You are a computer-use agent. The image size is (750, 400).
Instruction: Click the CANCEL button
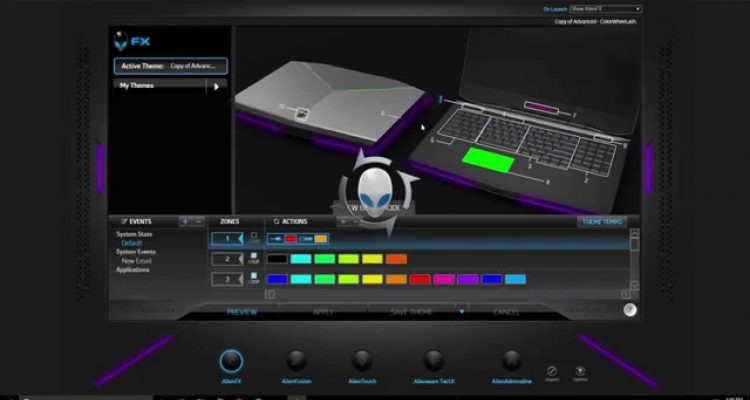tap(506, 312)
